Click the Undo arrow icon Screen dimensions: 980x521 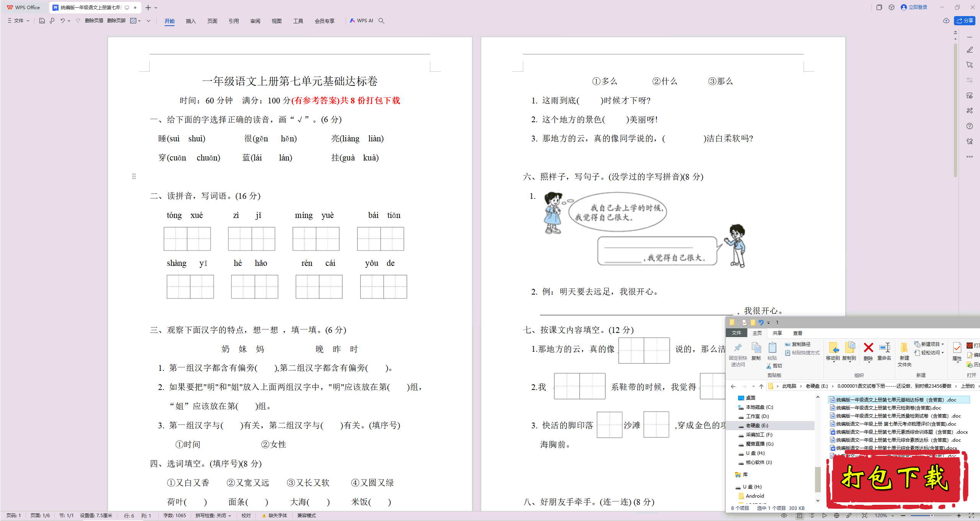[62, 21]
